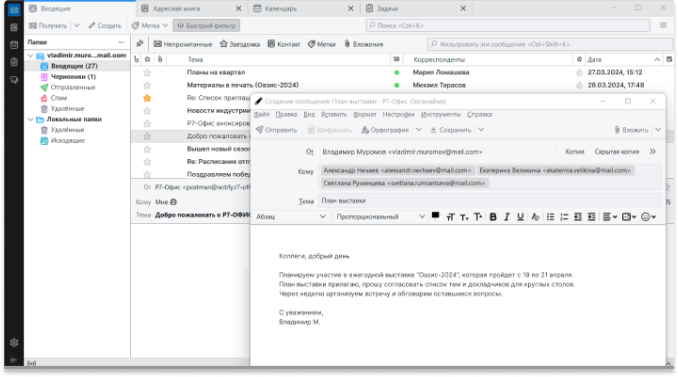The image size is (678, 377).
Task: Insert numbered list in compose window
Action: tap(564, 217)
